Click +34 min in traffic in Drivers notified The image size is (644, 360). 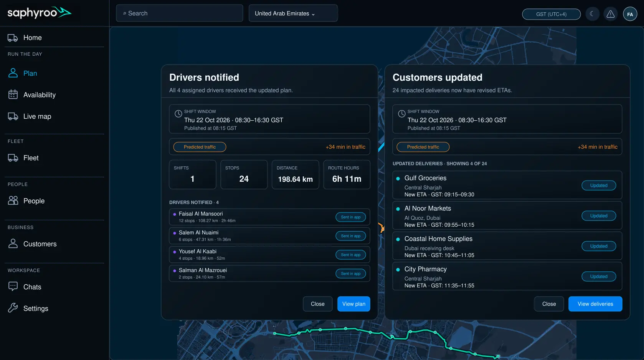345,147
